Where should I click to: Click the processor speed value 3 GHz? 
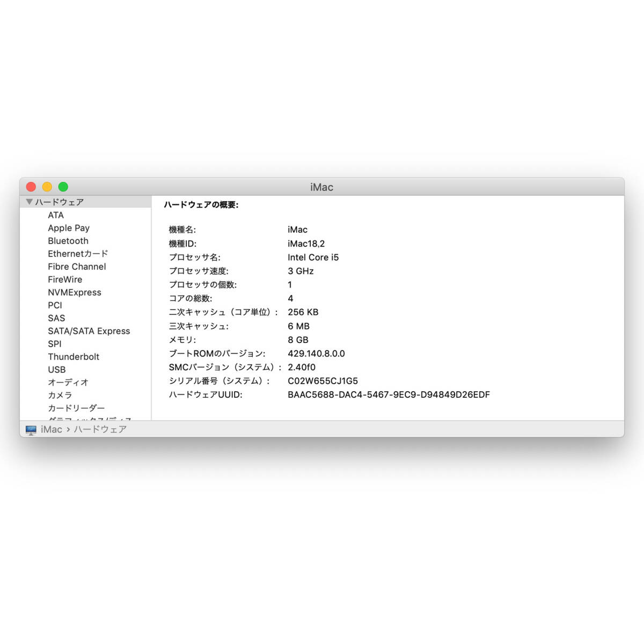(301, 271)
